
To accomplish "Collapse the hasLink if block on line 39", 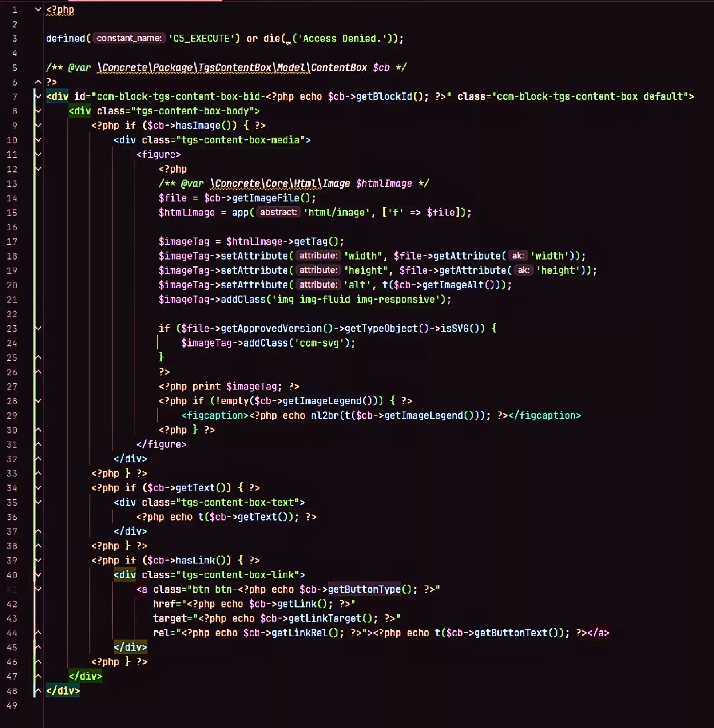I will pyautogui.click(x=37, y=560).
